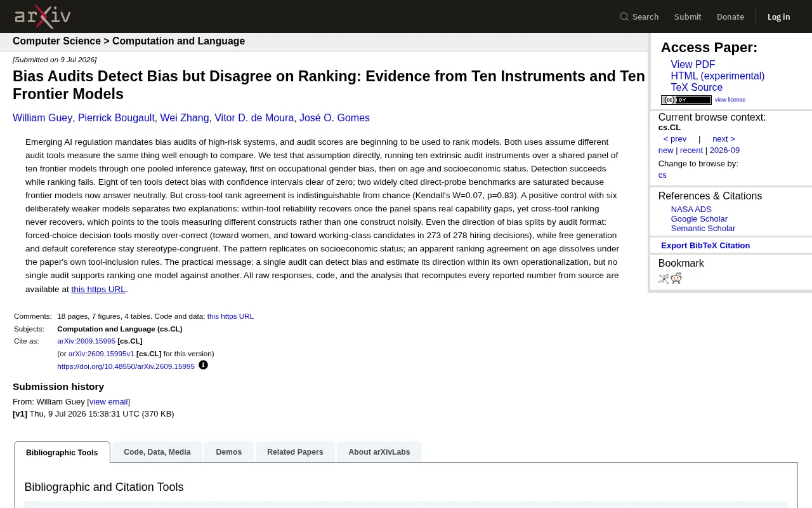Click the view license link
The image size is (812, 508).
(730, 100)
